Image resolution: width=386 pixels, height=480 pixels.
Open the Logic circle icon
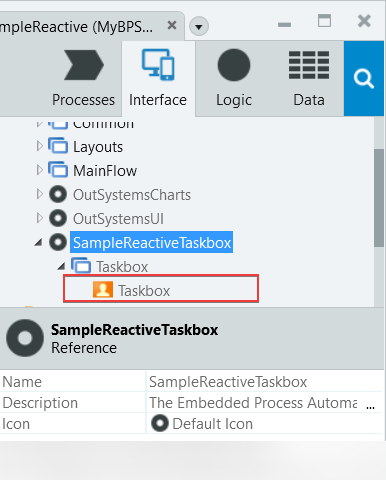click(234, 65)
